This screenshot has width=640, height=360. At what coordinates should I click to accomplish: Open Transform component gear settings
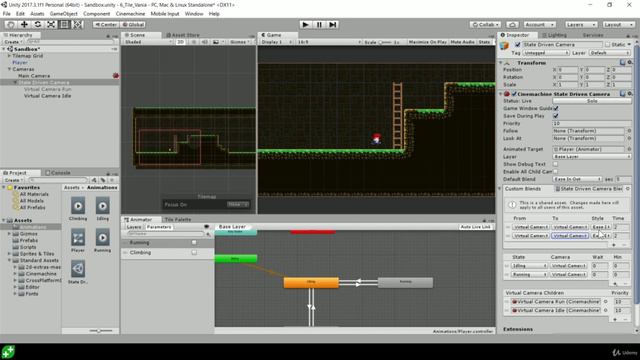630,62
